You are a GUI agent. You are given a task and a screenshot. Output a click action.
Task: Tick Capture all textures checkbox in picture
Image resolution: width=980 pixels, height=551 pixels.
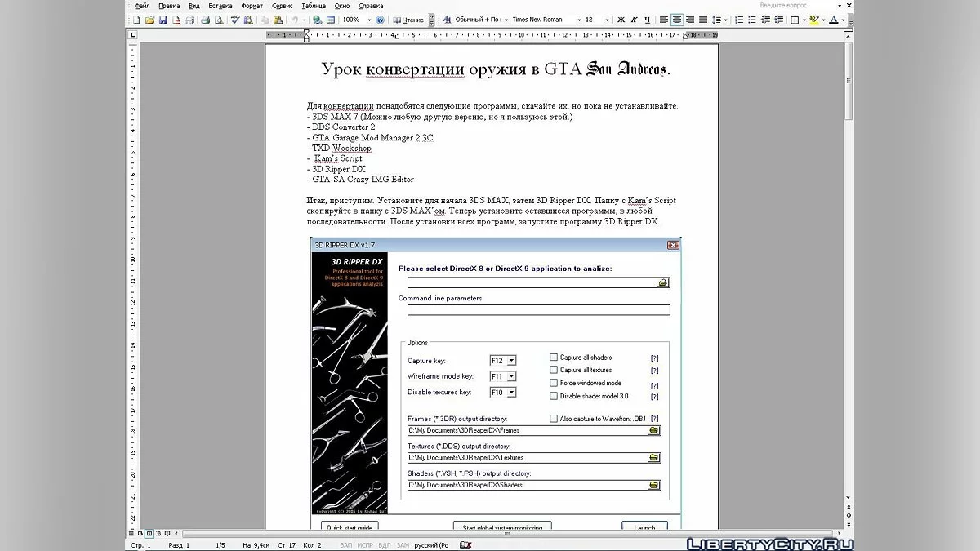(x=554, y=370)
